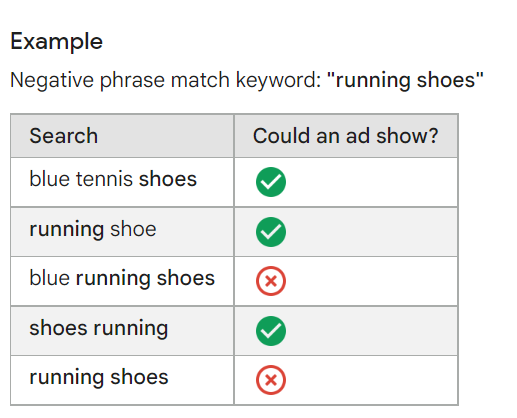
Task: Click bold word 'running' in second row
Action: 67,230
